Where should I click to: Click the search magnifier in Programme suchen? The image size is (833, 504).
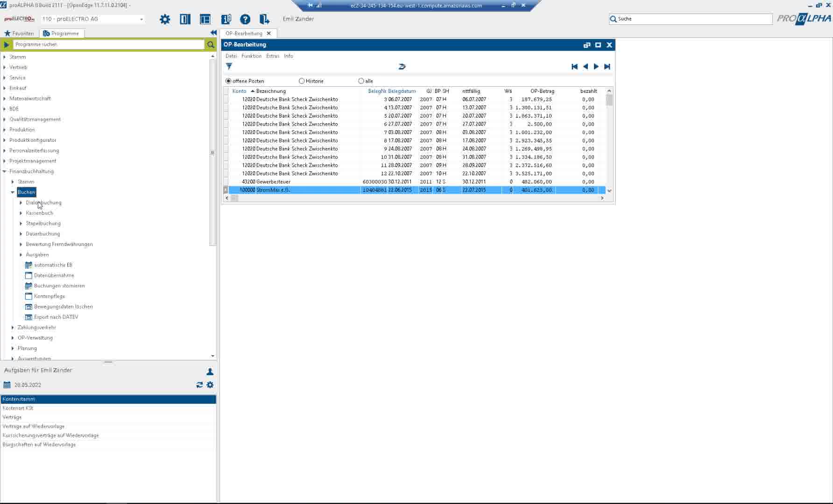(x=211, y=44)
